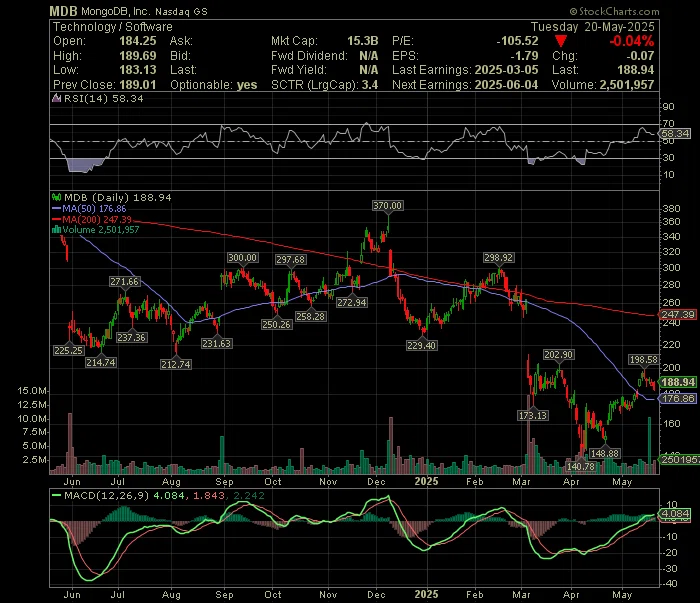Click the RSI(14) legend icon
Viewport: 700px width, 603px height.
pyautogui.click(x=56, y=99)
